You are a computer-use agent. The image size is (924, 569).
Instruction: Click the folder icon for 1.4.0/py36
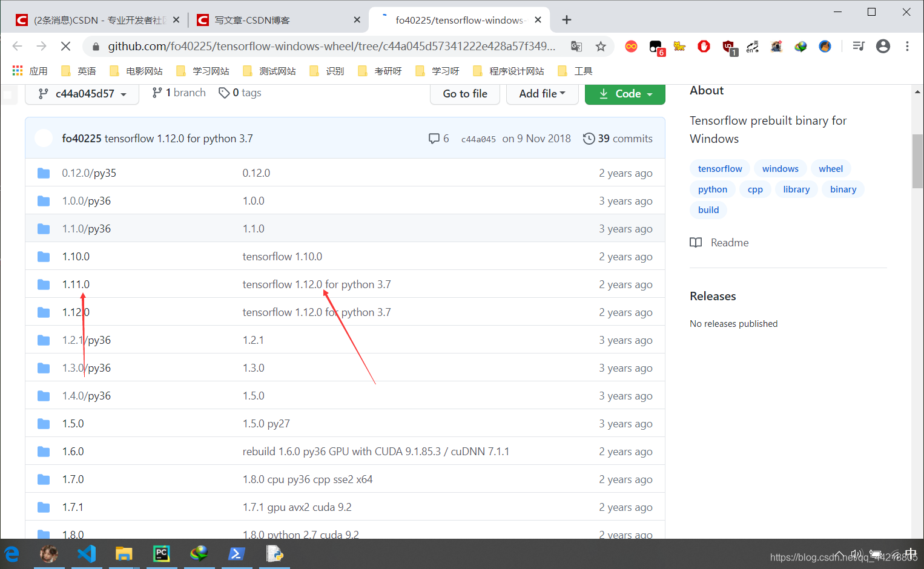(44, 396)
